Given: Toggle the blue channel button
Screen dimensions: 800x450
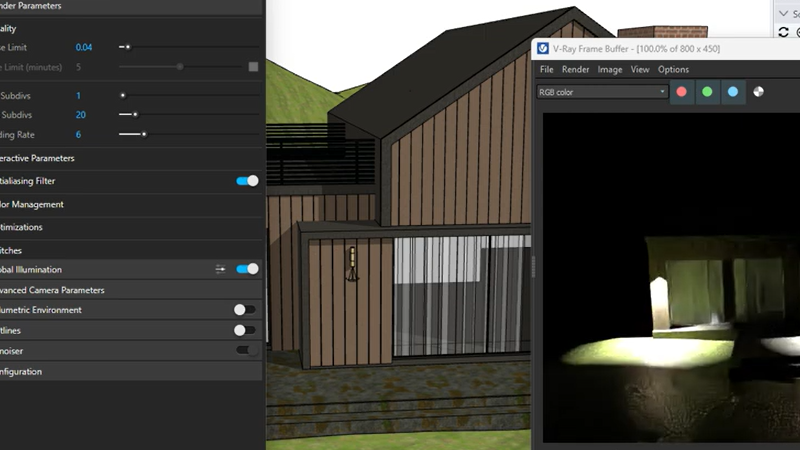Looking at the screenshot, I should coord(733,92).
